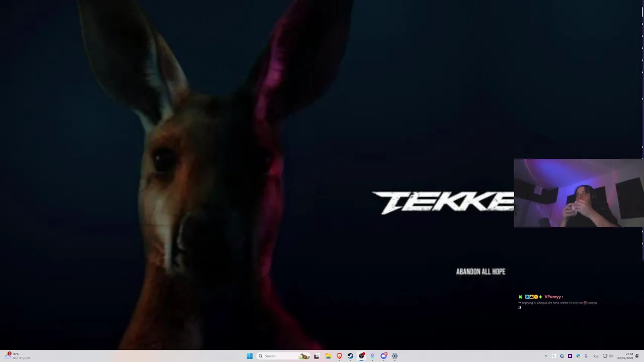Image resolution: width=644 pixels, height=362 pixels.
Task: Open Task View from the taskbar
Action: click(x=316, y=356)
